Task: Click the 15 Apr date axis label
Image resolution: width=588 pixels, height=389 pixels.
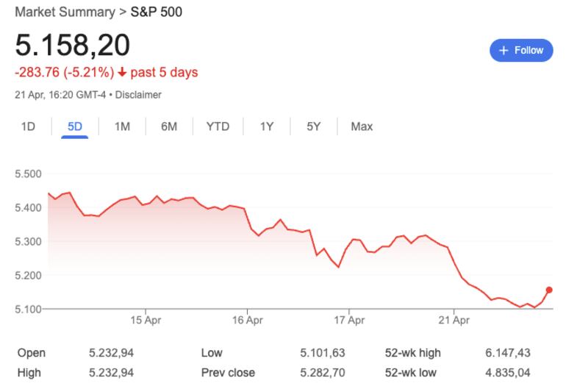Action: point(146,321)
